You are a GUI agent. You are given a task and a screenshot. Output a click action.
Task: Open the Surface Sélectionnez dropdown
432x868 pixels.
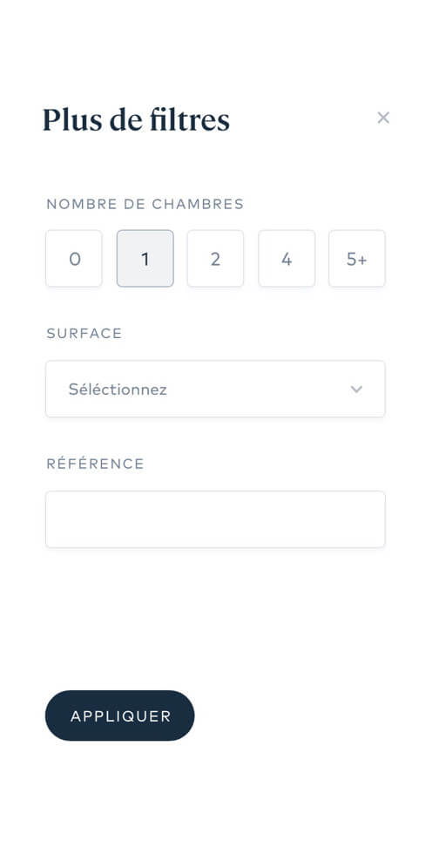point(215,390)
